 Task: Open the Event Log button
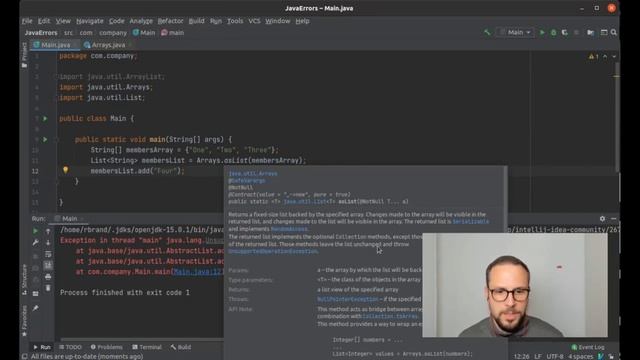coord(588,347)
